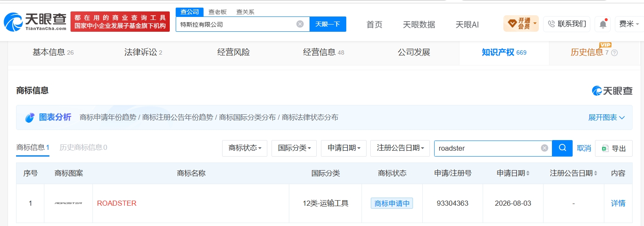Select the 商标信息 1 sub-tab
Viewport: 644px width, 226px height.
pyautogui.click(x=33, y=148)
